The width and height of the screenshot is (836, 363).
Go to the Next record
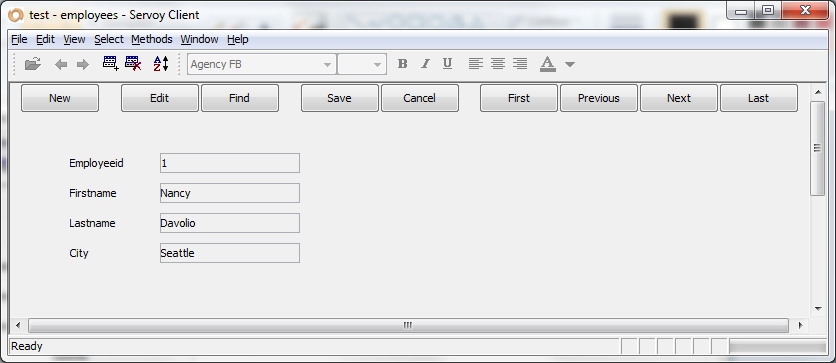click(679, 98)
